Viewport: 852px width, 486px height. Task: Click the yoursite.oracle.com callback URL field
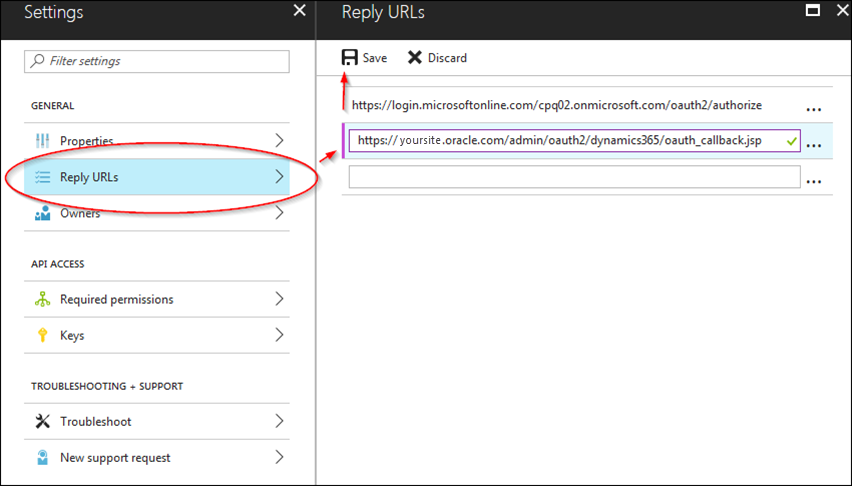click(574, 141)
